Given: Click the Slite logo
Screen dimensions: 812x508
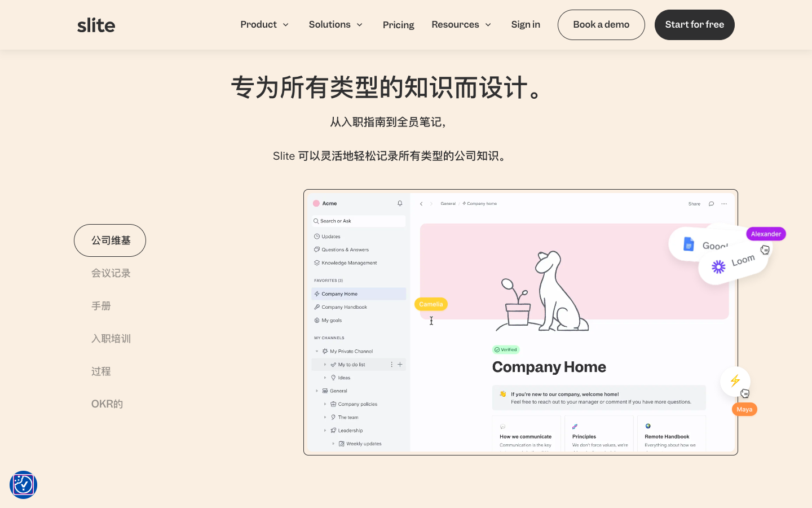Looking at the screenshot, I should coord(96,25).
